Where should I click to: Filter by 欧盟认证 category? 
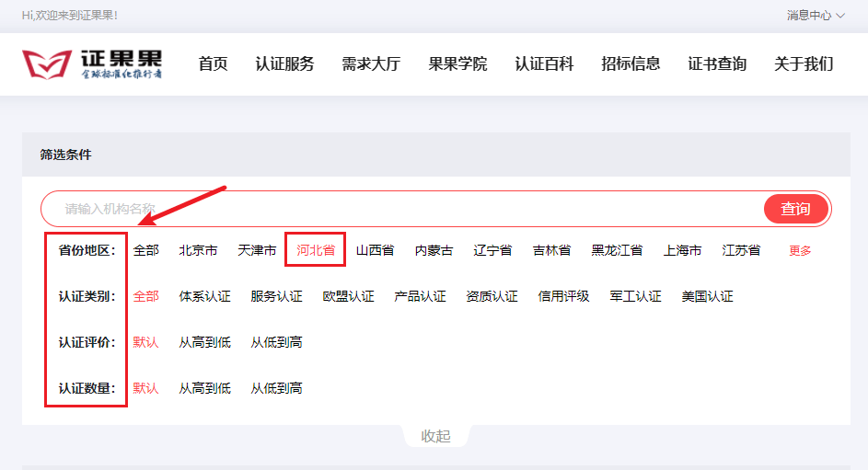(x=348, y=296)
